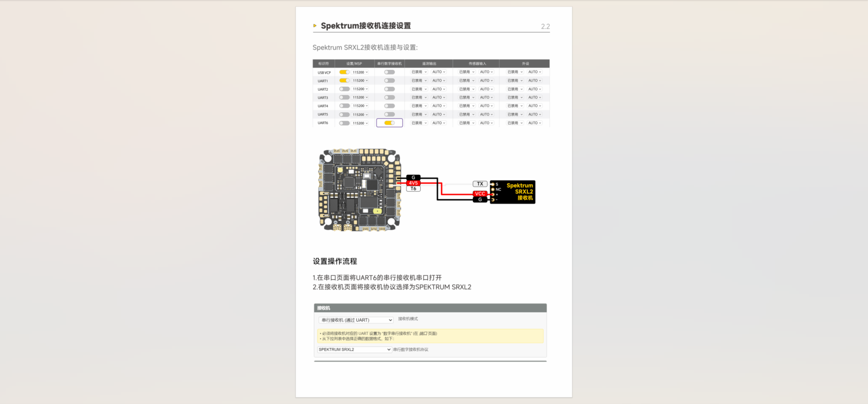Viewport: 868px width, 404px height.
Task: Open the SPEKTRUM SRXL2 protocol dropdown
Action: coord(354,350)
